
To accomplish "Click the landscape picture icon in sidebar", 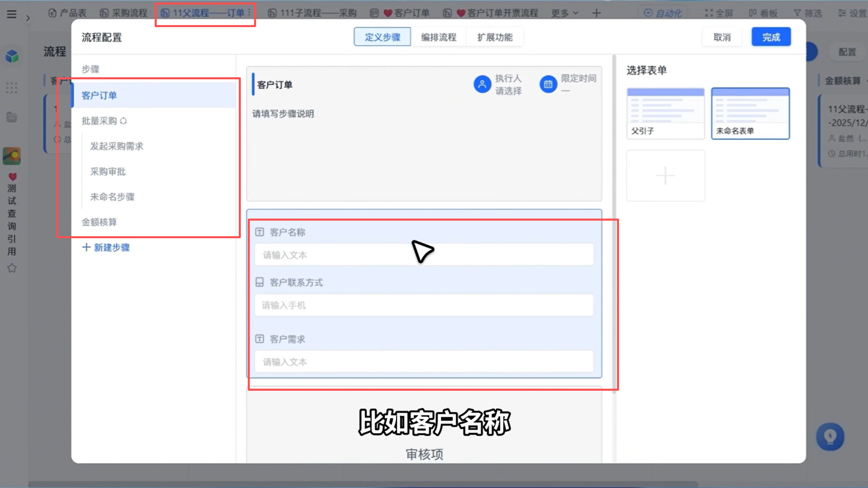I will point(12,156).
